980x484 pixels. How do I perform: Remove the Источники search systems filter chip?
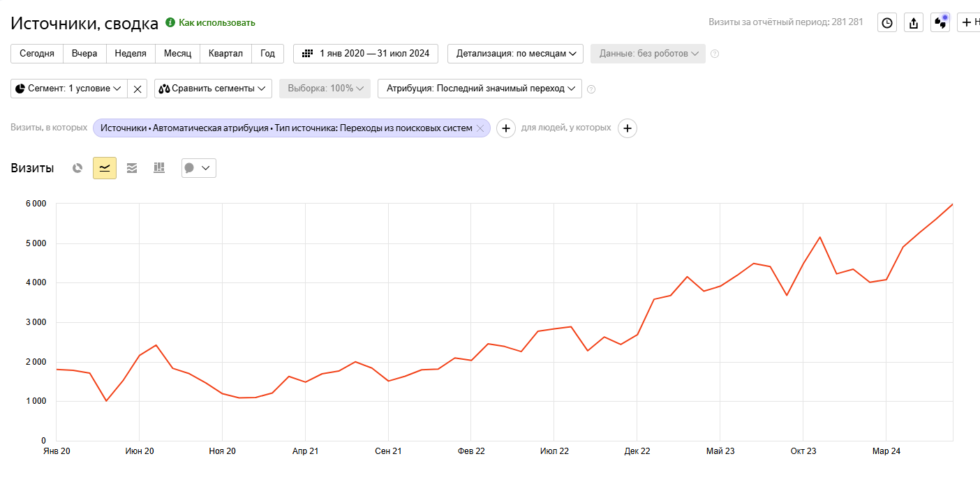click(x=480, y=128)
